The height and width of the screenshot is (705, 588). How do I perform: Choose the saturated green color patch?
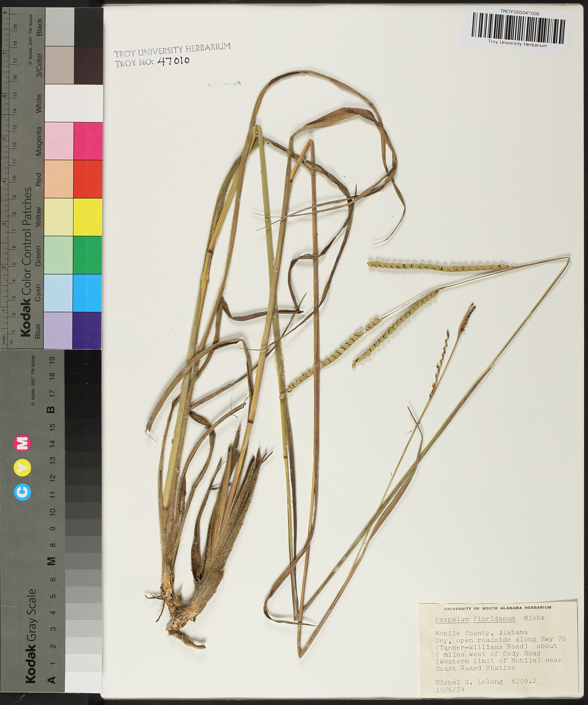[x=88, y=255]
